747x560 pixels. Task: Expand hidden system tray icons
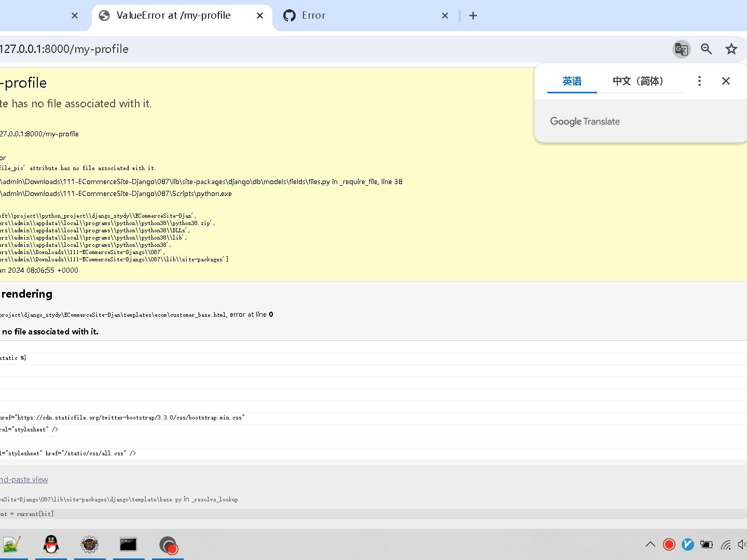[x=650, y=544]
